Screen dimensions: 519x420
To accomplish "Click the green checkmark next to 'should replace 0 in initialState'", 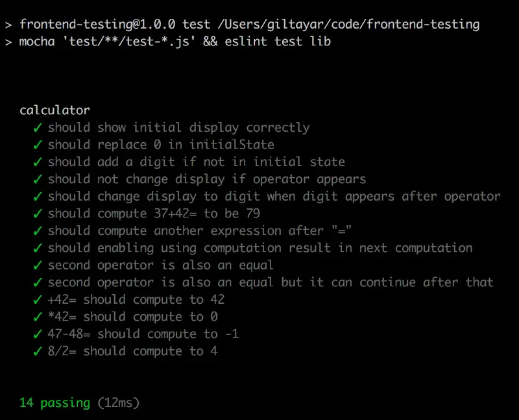I will click(x=37, y=145).
